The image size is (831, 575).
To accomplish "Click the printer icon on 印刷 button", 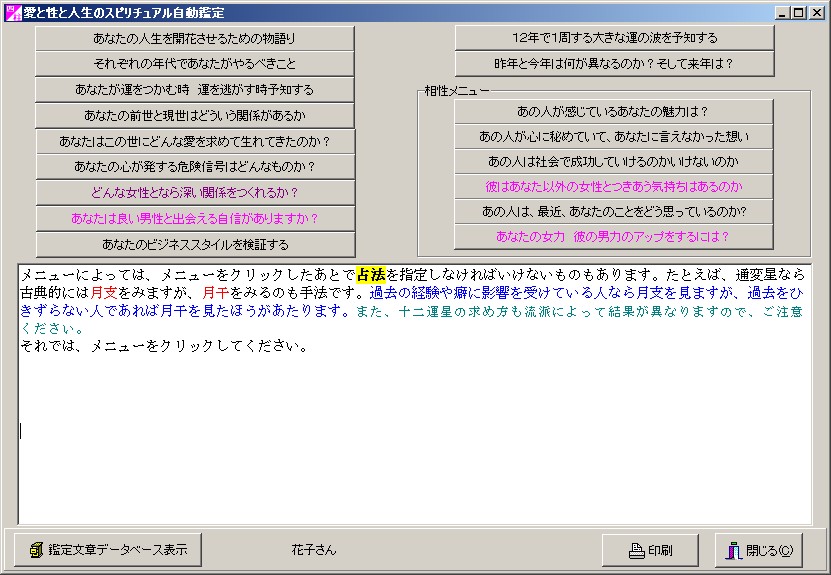I will coord(636,551).
